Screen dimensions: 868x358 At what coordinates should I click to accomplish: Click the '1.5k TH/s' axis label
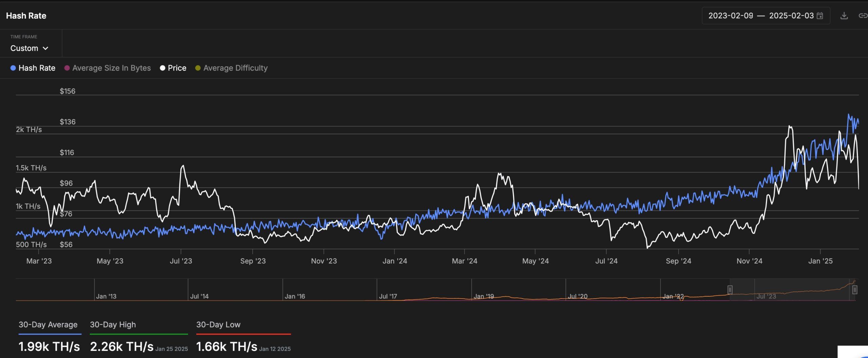31,168
